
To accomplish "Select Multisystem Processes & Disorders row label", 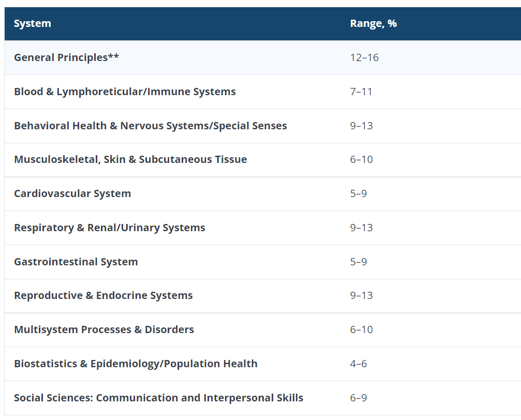I will pyautogui.click(x=104, y=329).
